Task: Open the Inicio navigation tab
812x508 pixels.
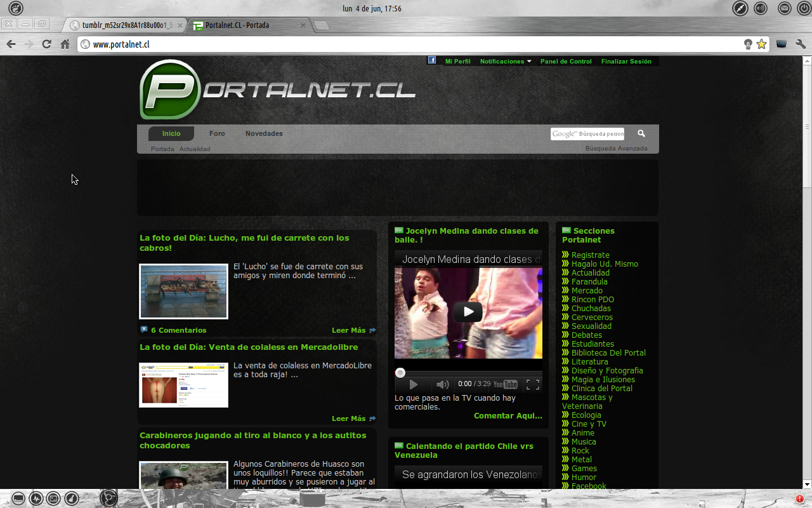Action: pyautogui.click(x=171, y=133)
